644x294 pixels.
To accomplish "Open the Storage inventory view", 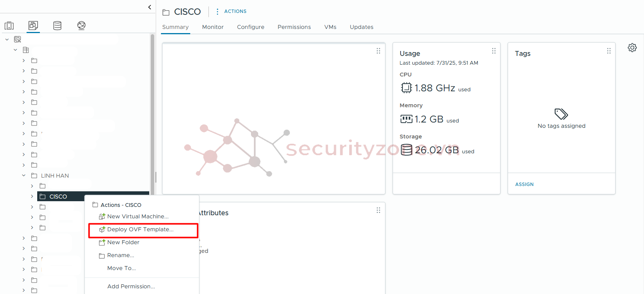I will click(x=57, y=25).
